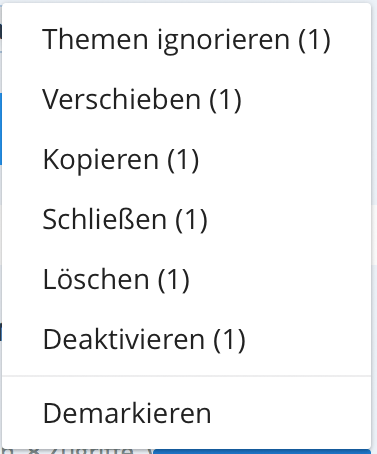The height and width of the screenshot is (454, 377).
Task: Pick the duplicate-topic action 'Kopieren'
Action: pyautogui.click(x=186, y=160)
